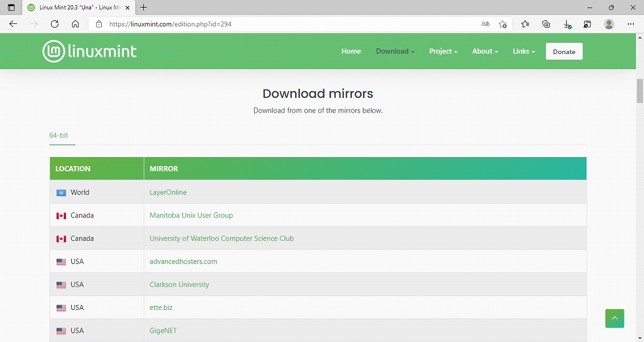Open a new tab with plus button
The image size is (644, 342).
tap(143, 8)
